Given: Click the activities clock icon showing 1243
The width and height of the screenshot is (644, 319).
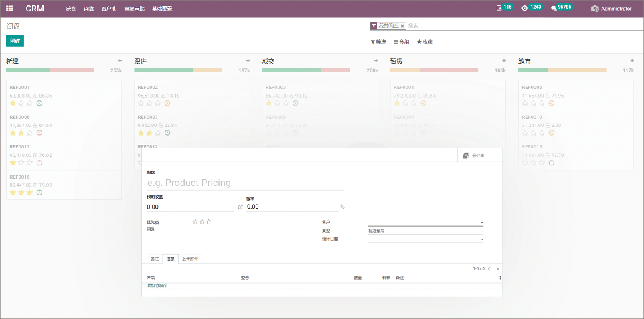Looking at the screenshot, I should pos(524,9).
